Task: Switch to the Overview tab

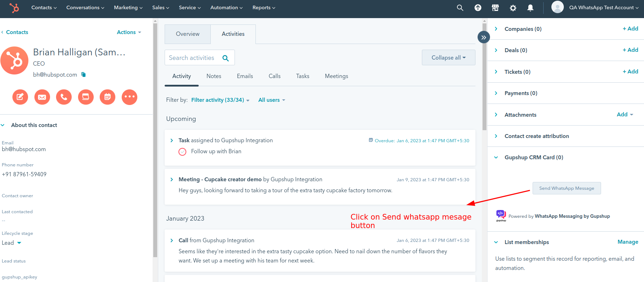Action: pos(188,34)
